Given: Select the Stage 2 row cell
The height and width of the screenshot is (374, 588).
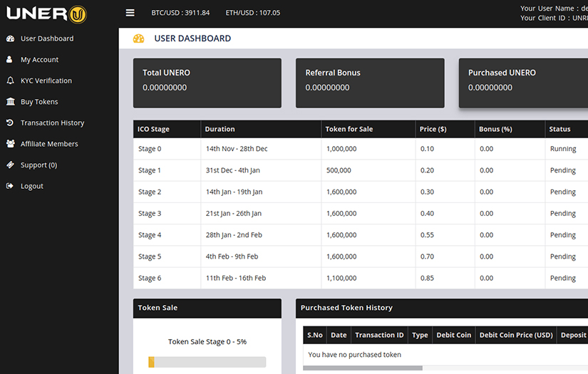Looking at the screenshot, I should 167,192.
